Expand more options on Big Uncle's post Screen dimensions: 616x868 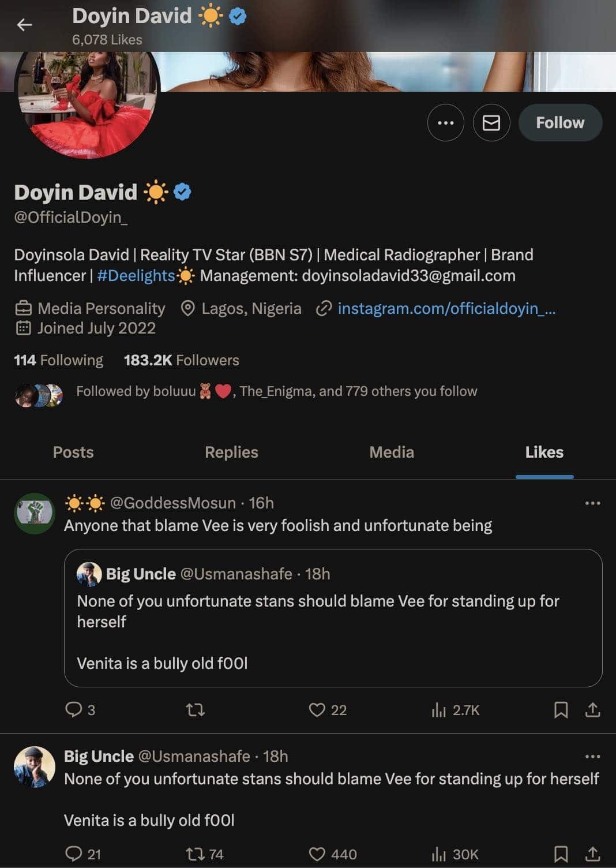[592, 756]
